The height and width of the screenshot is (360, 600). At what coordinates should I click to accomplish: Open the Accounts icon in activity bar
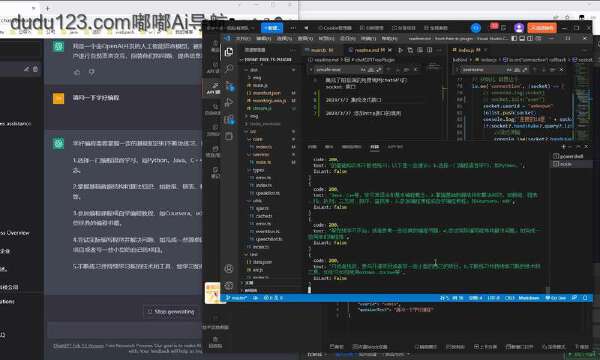[x=229, y=269]
